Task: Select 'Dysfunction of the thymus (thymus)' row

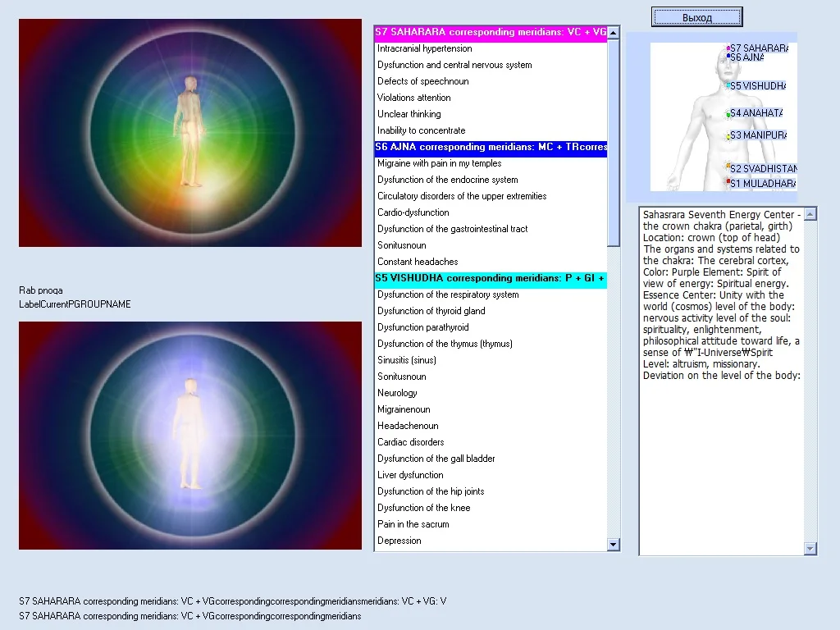Action: coord(491,344)
